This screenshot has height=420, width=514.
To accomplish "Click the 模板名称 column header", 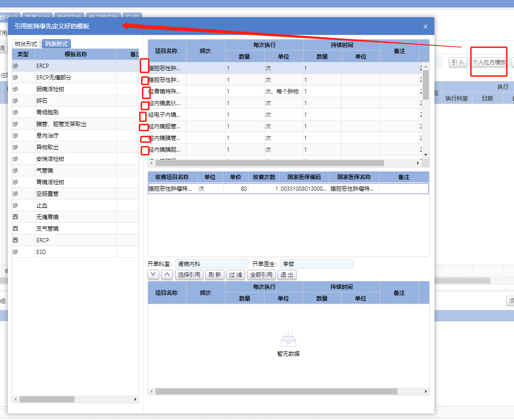I will [x=76, y=54].
